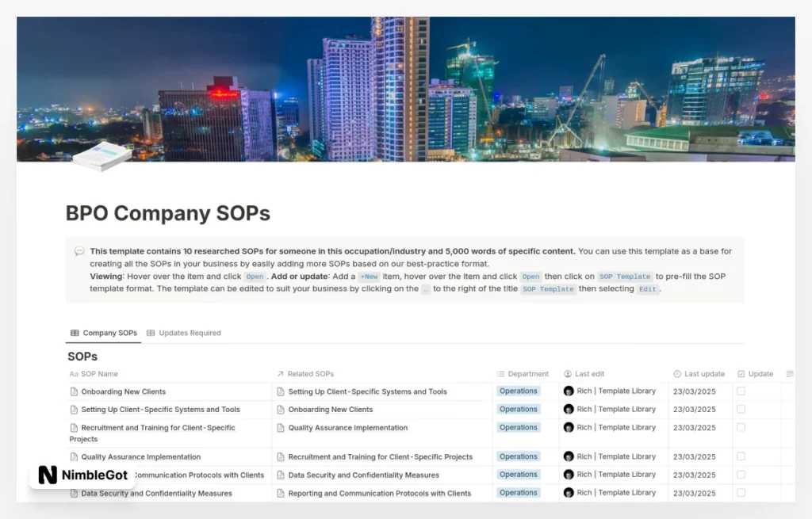The height and width of the screenshot is (519, 812).
Task: Open the Operations tag in the first row
Action: 518,391
